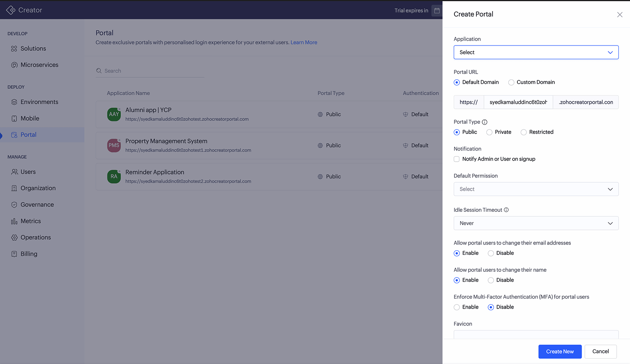The height and width of the screenshot is (364, 630).
Task: Open Billing in the sidebar
Action: [29, 254]
